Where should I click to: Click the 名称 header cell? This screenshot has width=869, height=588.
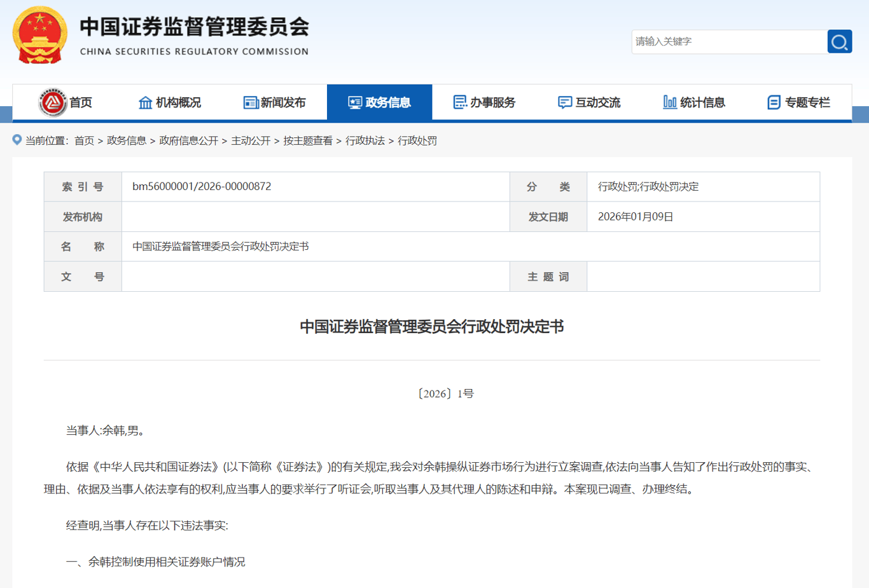(83, 247)
